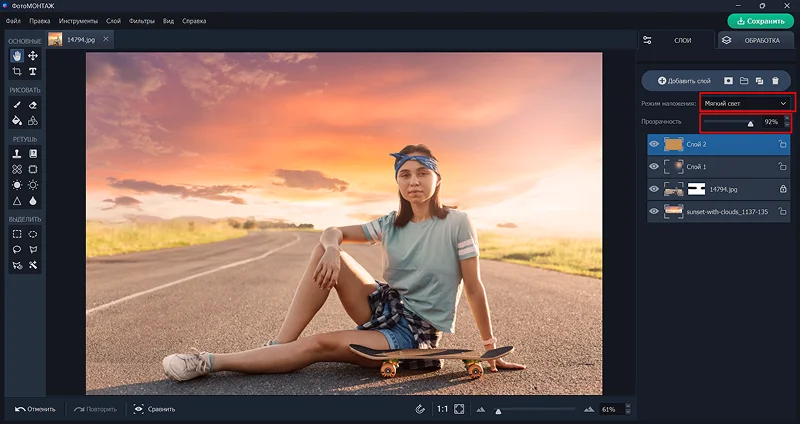
Task: Duplicate the selected layer
Action: (760, 81)
